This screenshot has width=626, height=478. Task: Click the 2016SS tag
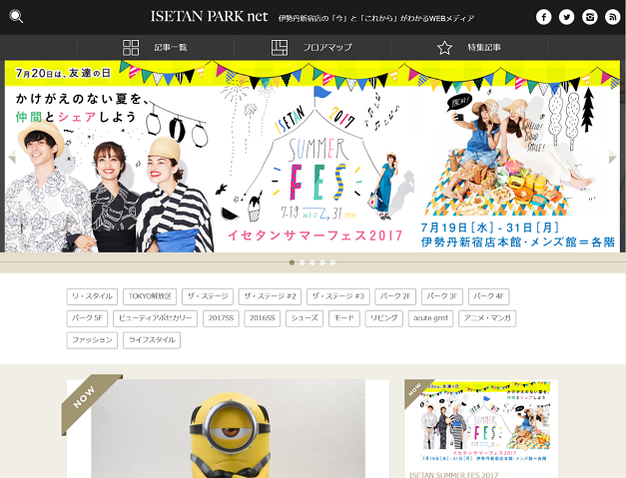click(262, 318)
